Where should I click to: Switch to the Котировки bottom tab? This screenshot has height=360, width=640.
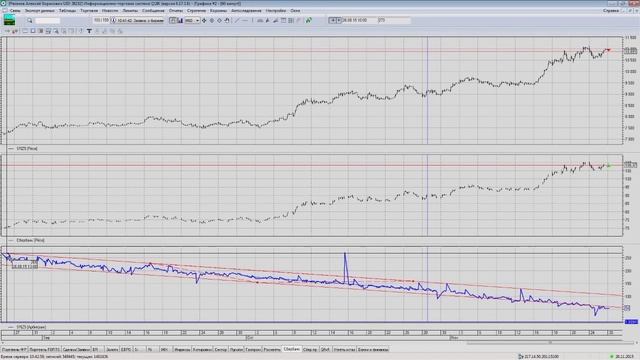202,349
